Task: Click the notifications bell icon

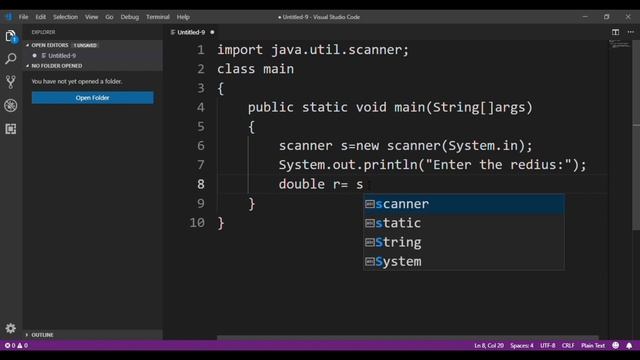Action: click(629, 345)
